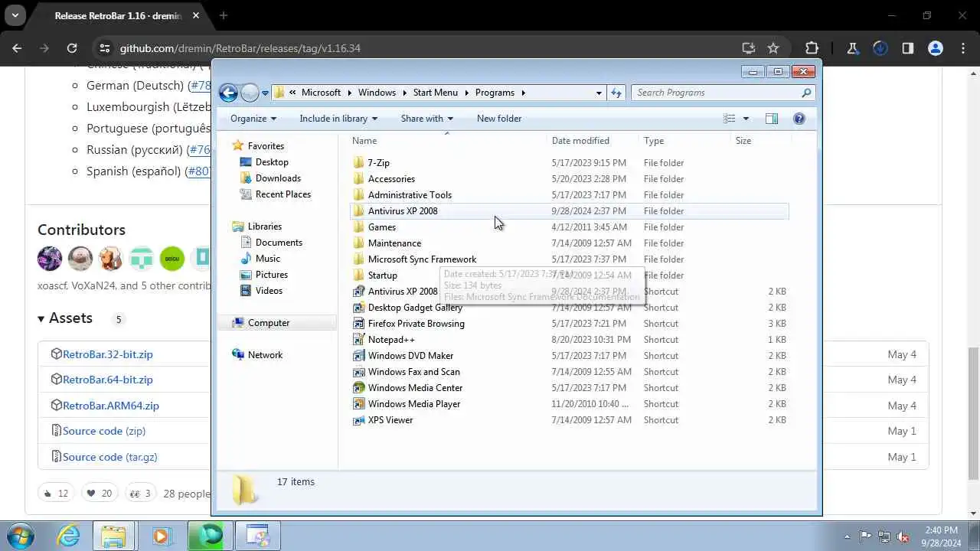Download RetroBar.32-bit.zip asset in Chrome
980x551 pixels.
click(107, 354)
